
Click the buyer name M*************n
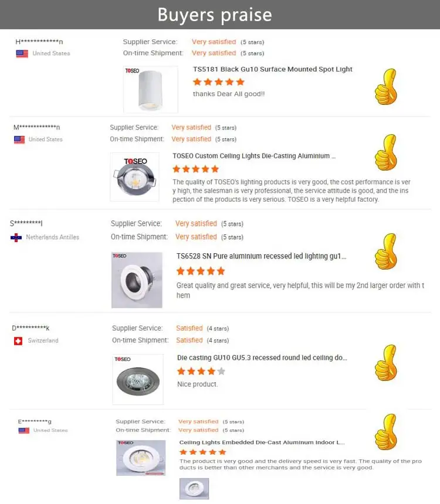click(36, 127)
